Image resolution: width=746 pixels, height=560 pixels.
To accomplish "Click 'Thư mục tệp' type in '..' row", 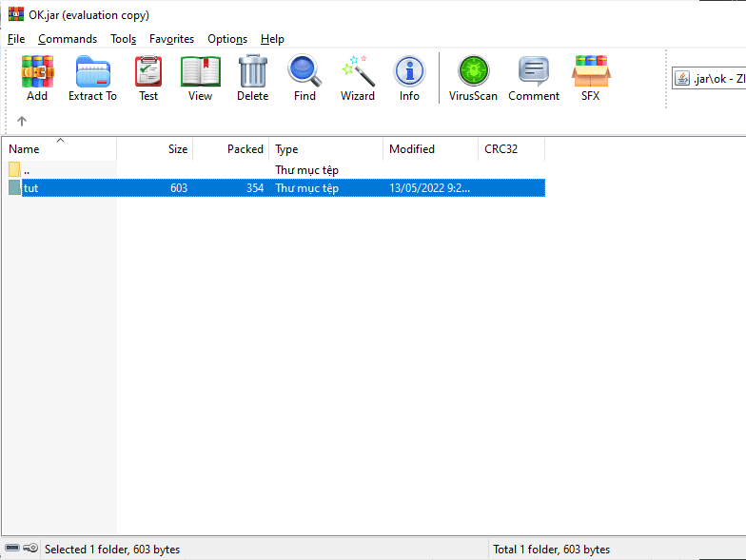I will pos(306,170).
